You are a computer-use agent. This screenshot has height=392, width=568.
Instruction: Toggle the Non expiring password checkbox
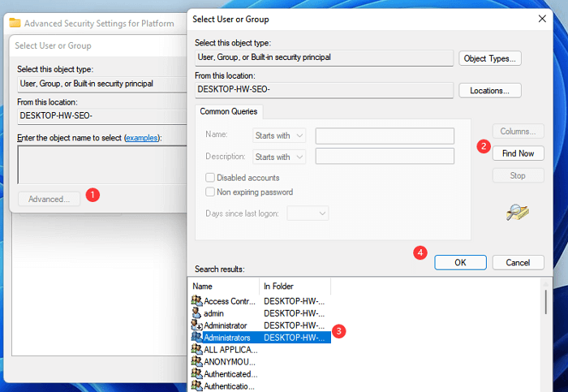point(211,192)
